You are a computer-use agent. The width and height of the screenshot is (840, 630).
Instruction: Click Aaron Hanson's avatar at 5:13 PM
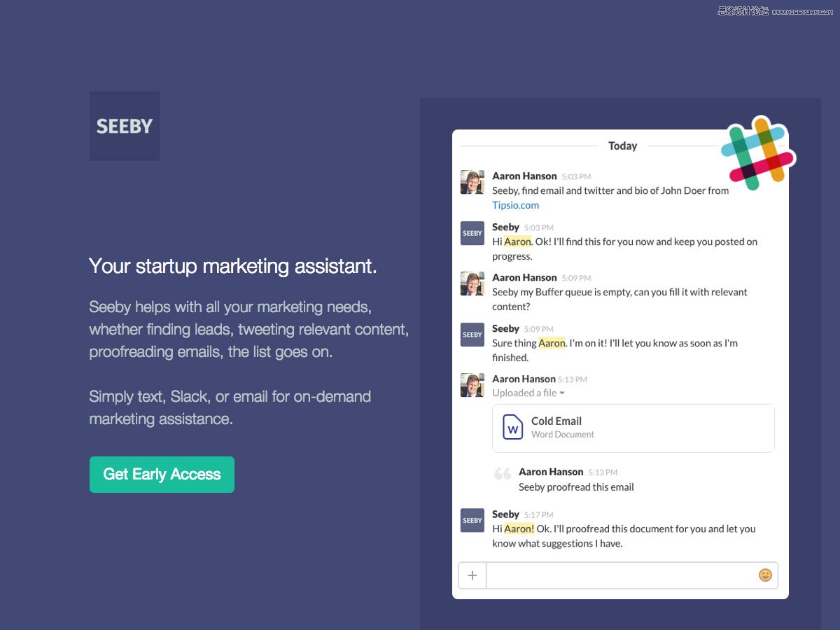[x=472, y=385]
